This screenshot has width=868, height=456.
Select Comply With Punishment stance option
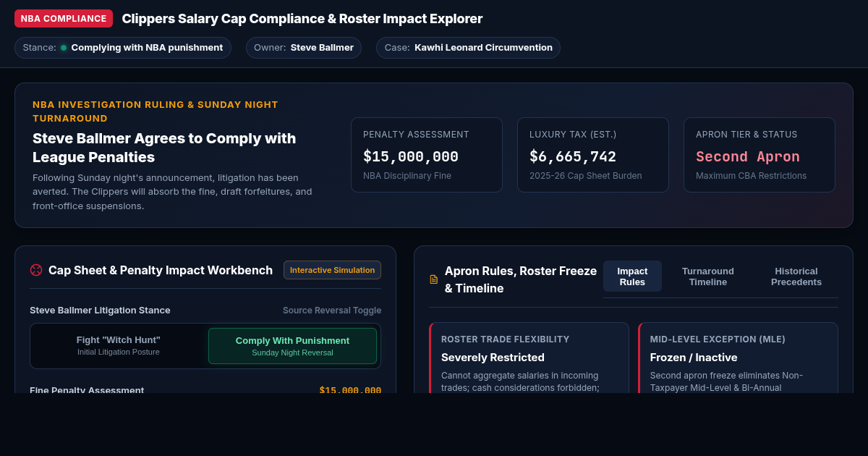[292, 346]
